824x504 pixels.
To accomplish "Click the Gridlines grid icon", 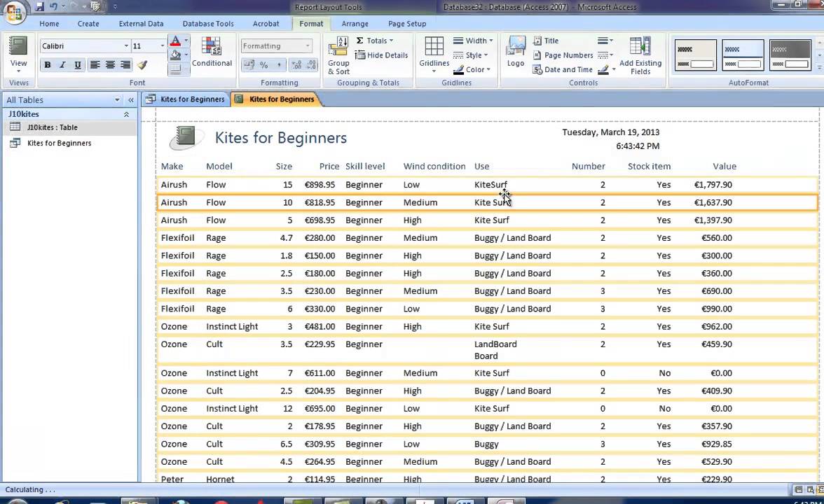I will pyautogui.click(x=434, y=46).
